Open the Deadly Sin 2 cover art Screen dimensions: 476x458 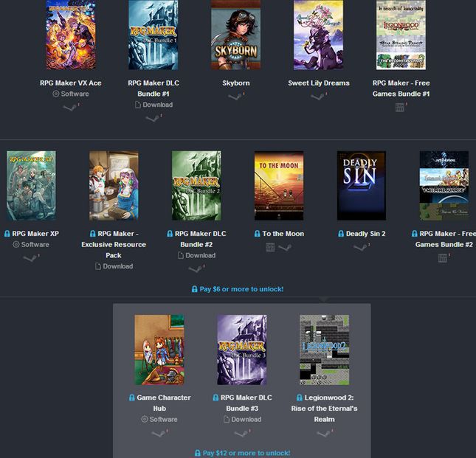362,186
